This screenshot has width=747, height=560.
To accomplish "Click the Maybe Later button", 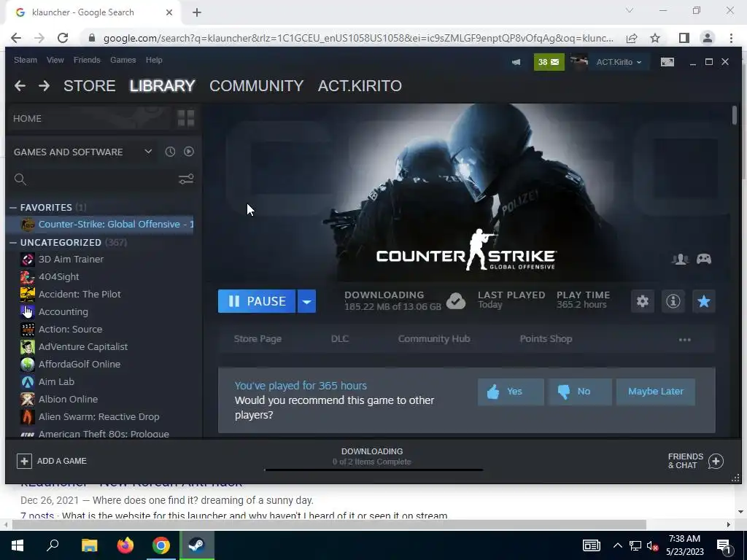I will [656, 392].
